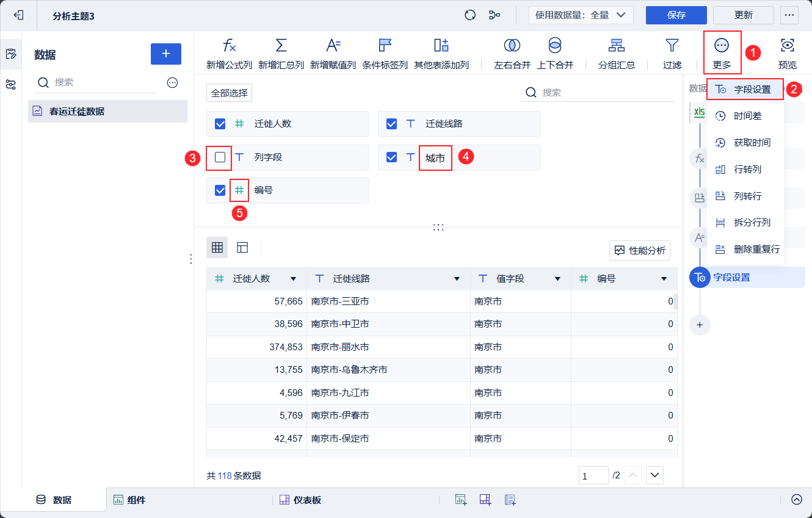The width and height of the screenshot is (812, 518).
Task: Click the text type icon beside 城市 field
Action: [x=411, y=157]
